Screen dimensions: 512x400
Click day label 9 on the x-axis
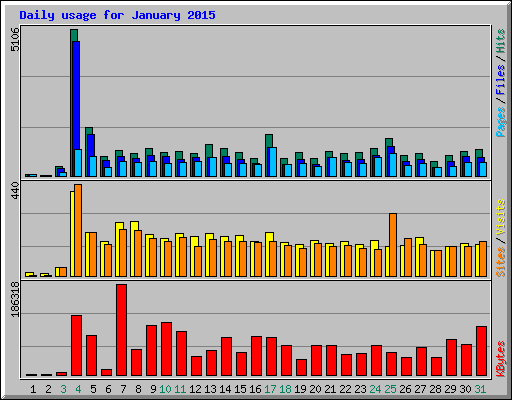[153, 389]
